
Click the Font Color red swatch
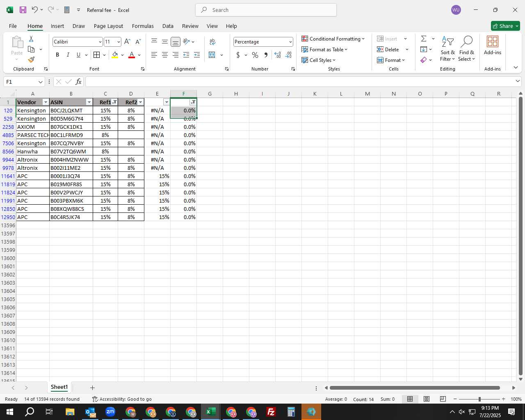(132, 55)
